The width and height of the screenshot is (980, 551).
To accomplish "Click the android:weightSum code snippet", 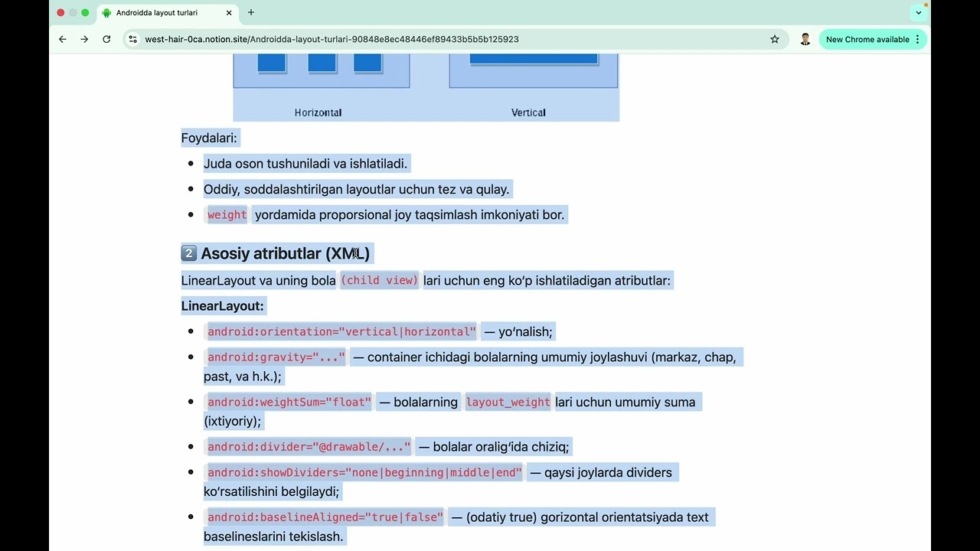I will [289, 402].
